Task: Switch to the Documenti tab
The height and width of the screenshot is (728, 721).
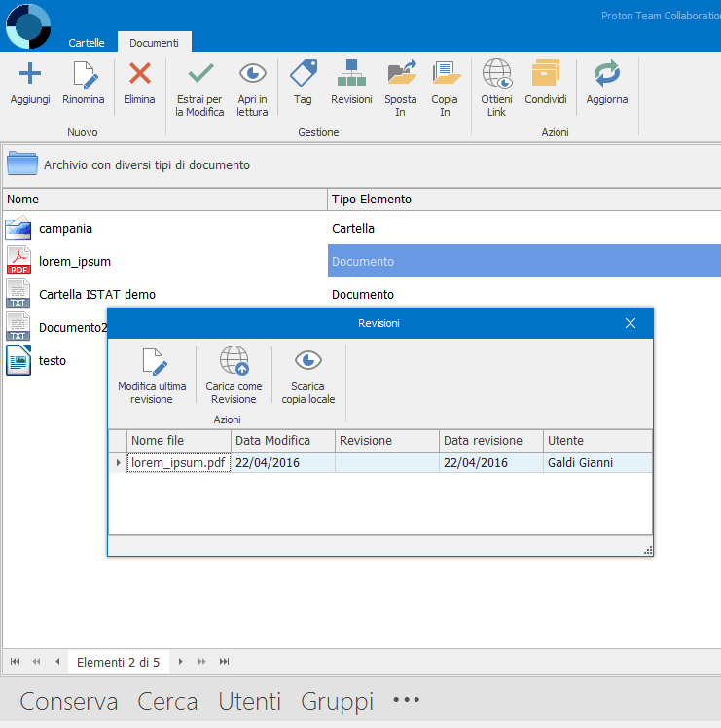Action: click(154, 43)
